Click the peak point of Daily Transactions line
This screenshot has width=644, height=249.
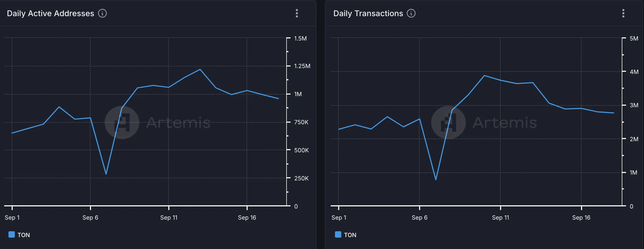tap(484, 75)
